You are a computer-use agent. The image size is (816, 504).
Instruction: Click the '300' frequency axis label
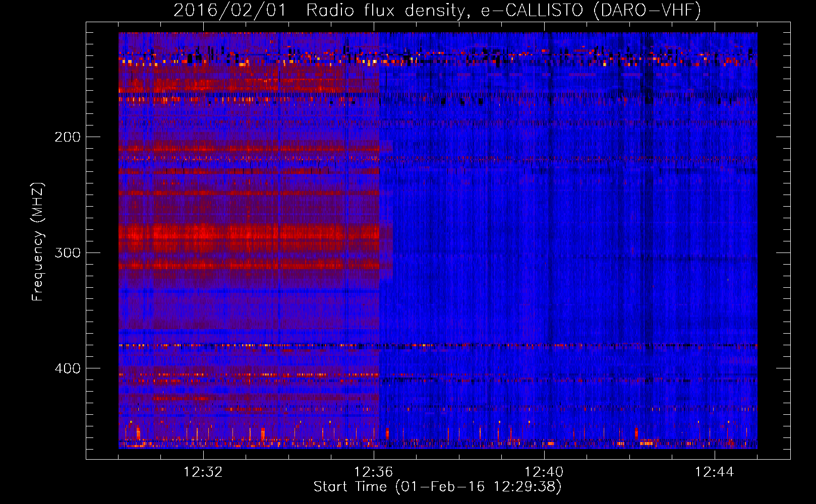click(68, 253)
